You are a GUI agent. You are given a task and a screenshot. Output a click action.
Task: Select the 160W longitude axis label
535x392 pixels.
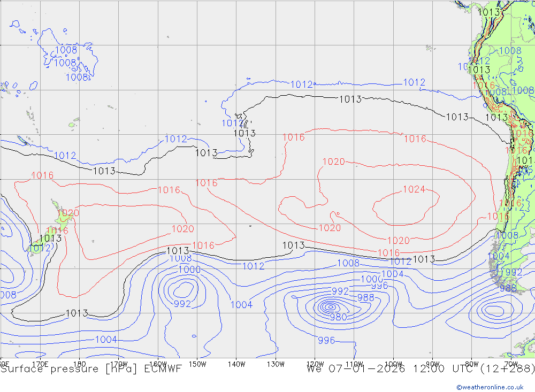click(x=158, y=364)
